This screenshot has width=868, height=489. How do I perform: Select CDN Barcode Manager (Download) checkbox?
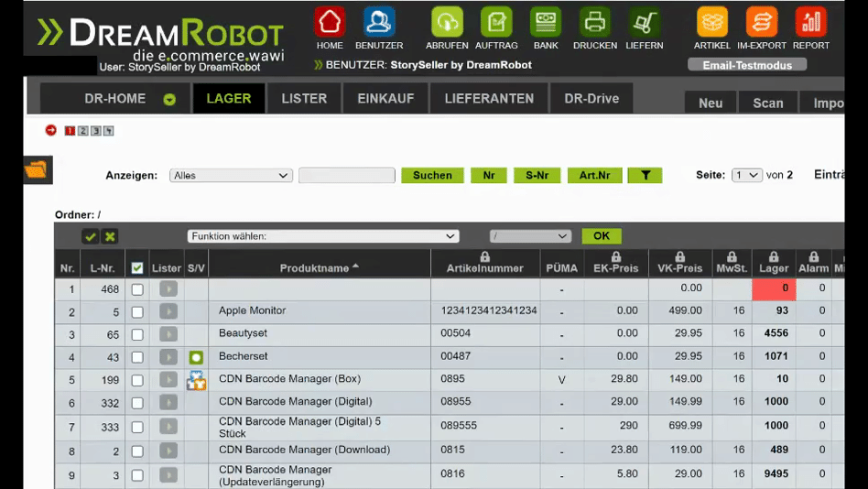tap(137, 451)
